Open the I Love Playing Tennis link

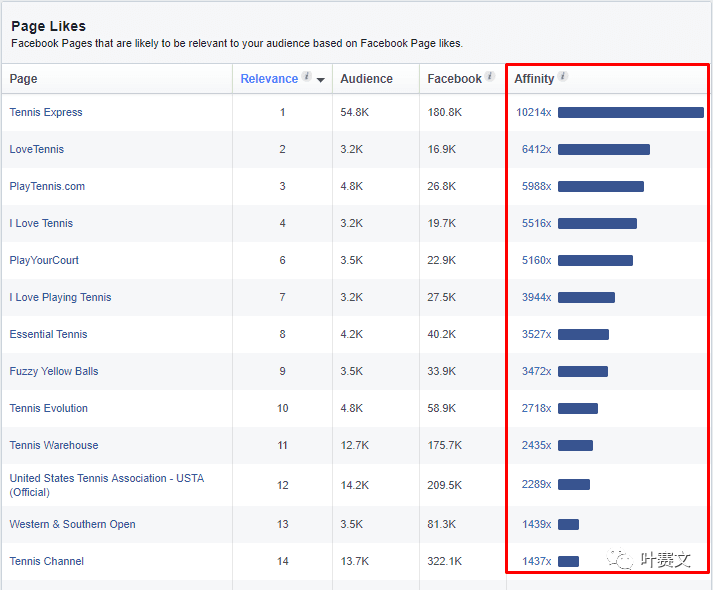click(x=60, y=297)
